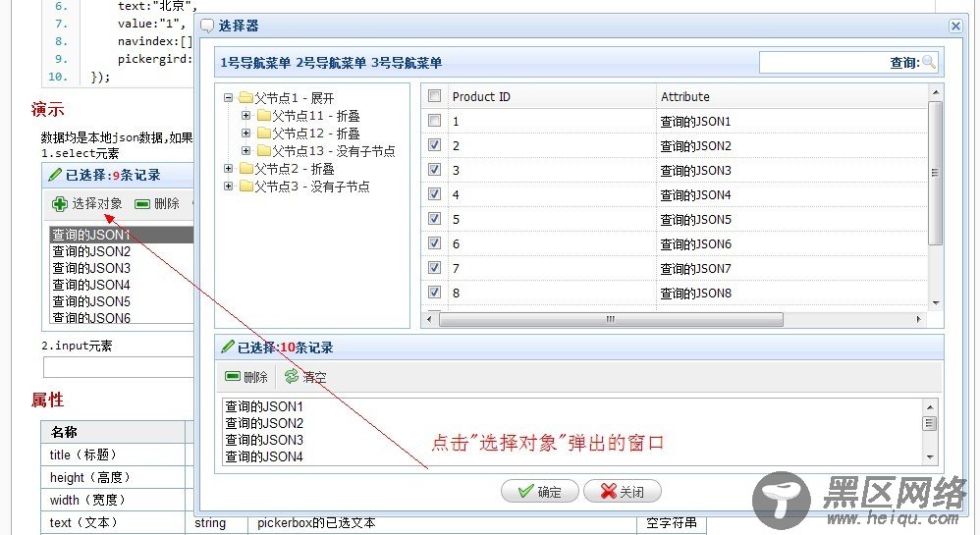Click the green plus 选择对象 icon
The height and width of the screenshot is (535, 980).
[x=59, y=204]
